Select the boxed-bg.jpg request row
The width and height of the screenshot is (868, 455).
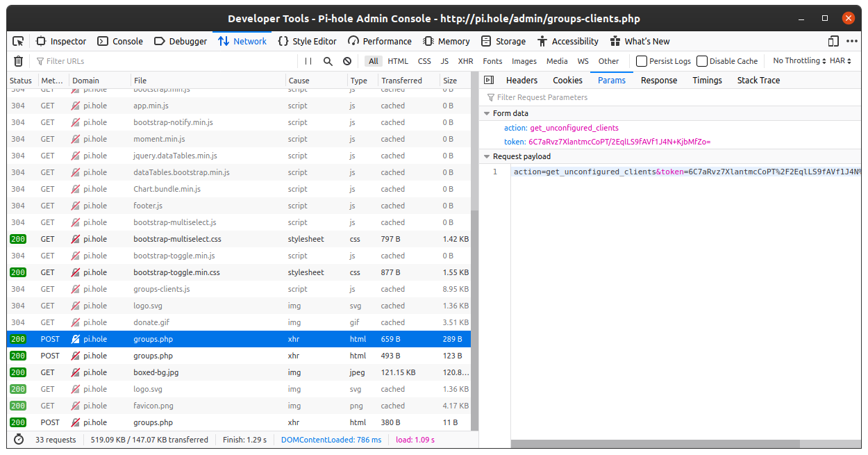pyautogui.click(x=156, y=372)
